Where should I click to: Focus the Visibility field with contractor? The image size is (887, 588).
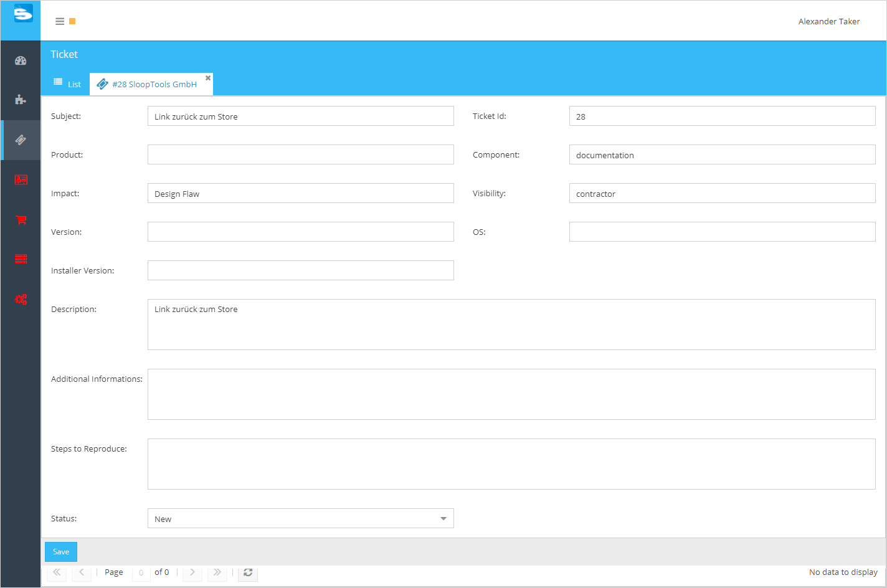click(723, 193)
